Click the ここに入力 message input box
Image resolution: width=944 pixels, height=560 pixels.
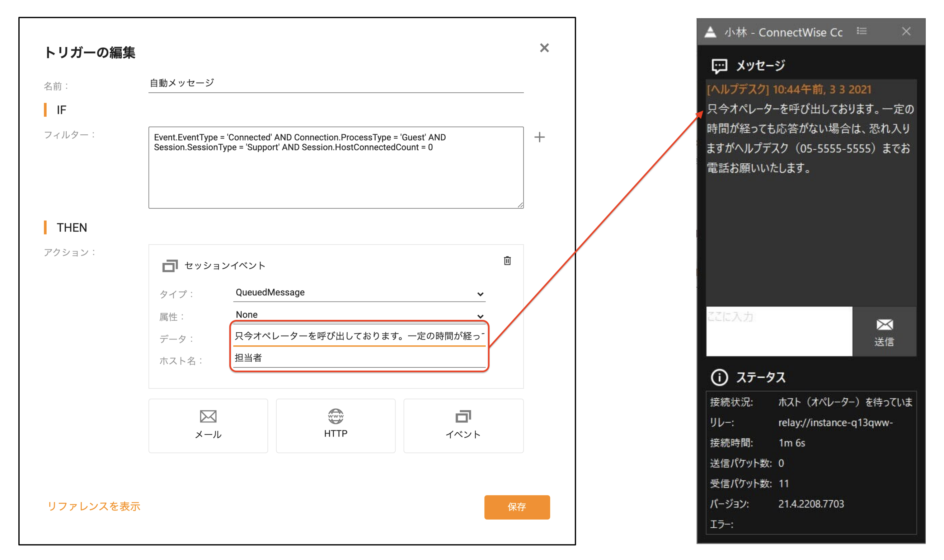pyautogui.click(x=779, y=331)
